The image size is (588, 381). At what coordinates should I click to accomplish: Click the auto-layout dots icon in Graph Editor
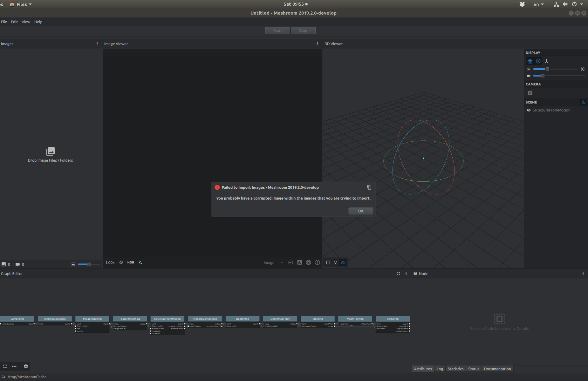pyautogui.click(x=14, y=366)
